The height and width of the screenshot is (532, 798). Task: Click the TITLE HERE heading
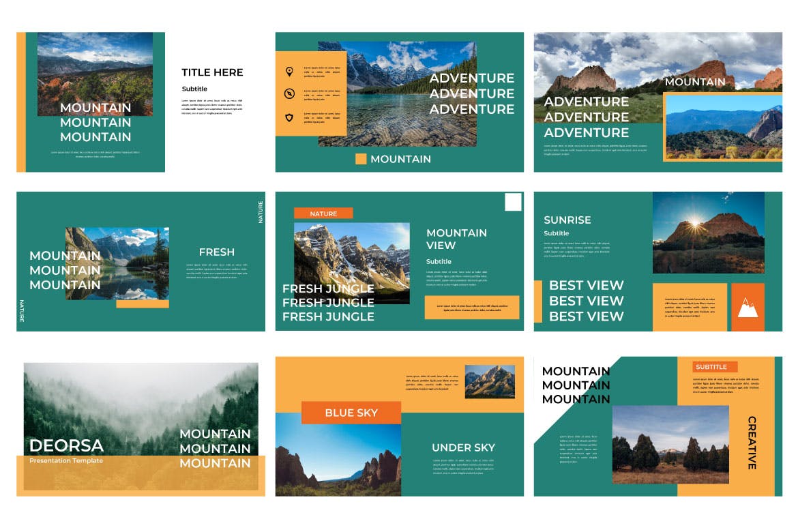pos(212,72)
